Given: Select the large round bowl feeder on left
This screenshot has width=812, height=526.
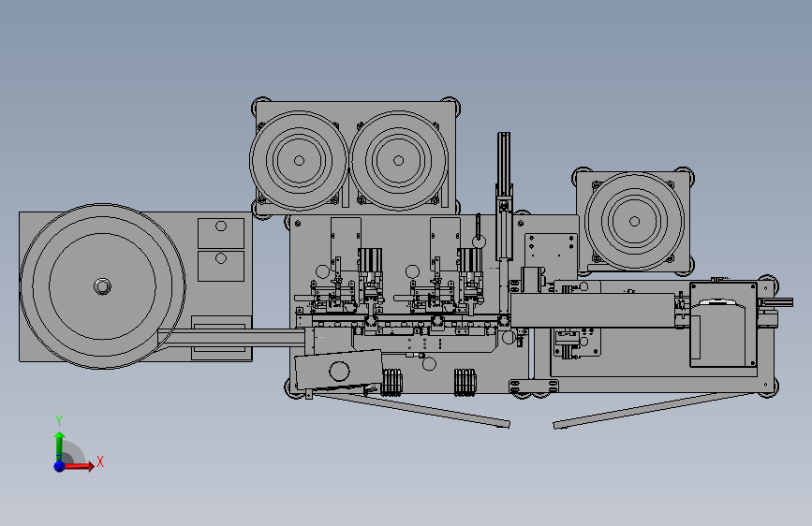Looking at the screenshot, I should click(102, 285).
